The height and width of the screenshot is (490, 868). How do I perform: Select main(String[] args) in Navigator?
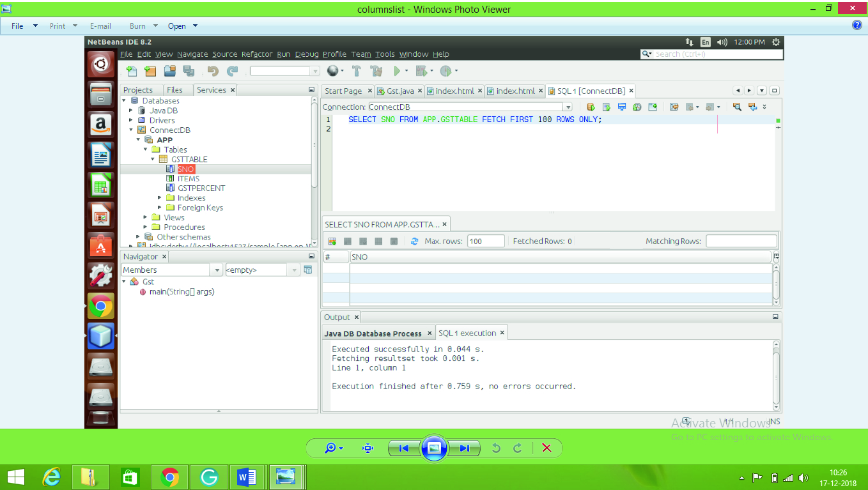[x=182, y=291]
